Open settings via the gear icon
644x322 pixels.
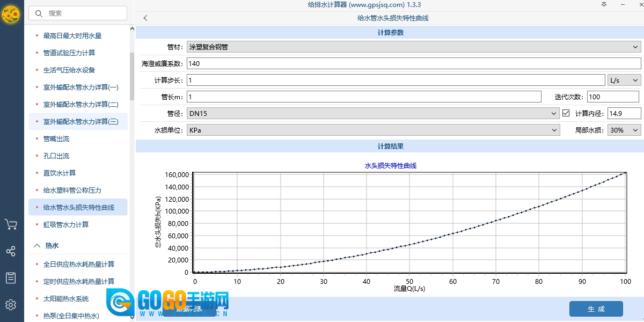[x=11, y=305]
